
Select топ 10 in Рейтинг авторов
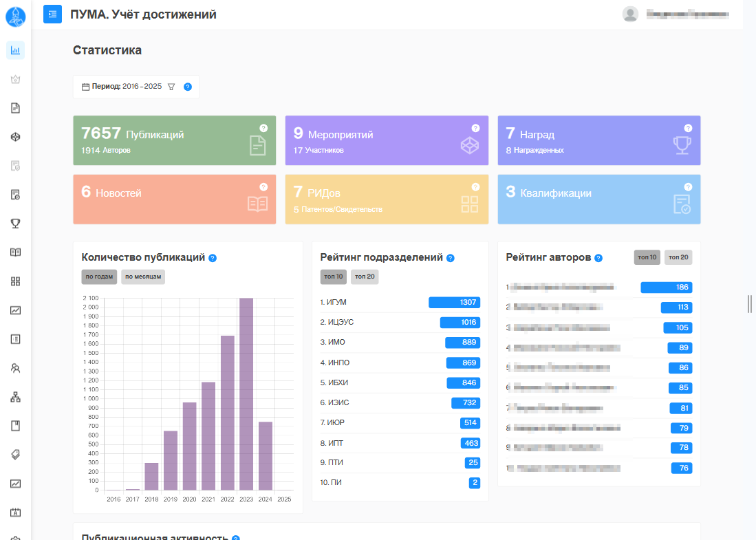[647, 257]
